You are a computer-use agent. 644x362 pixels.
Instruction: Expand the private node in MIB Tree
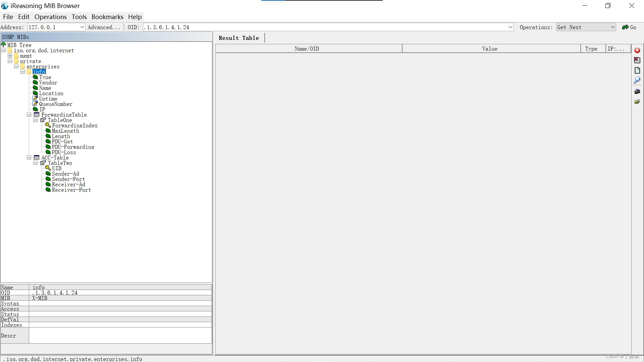tap(10, 61)
